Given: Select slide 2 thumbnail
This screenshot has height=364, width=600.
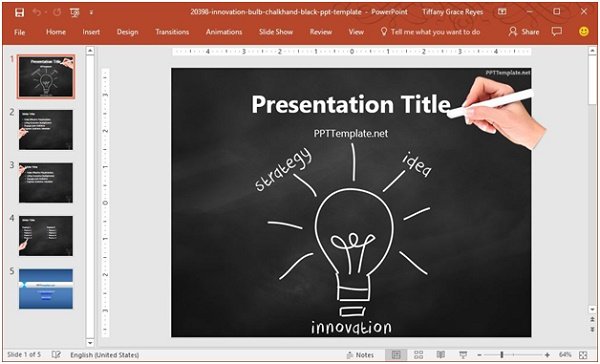Looking at the screenshot, I should [46, 130].
